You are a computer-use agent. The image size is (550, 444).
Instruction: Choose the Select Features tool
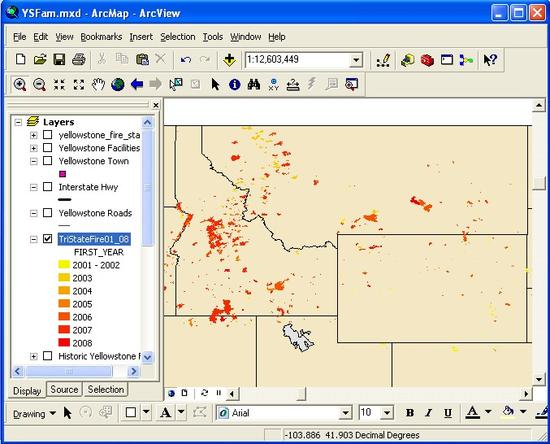176,84
